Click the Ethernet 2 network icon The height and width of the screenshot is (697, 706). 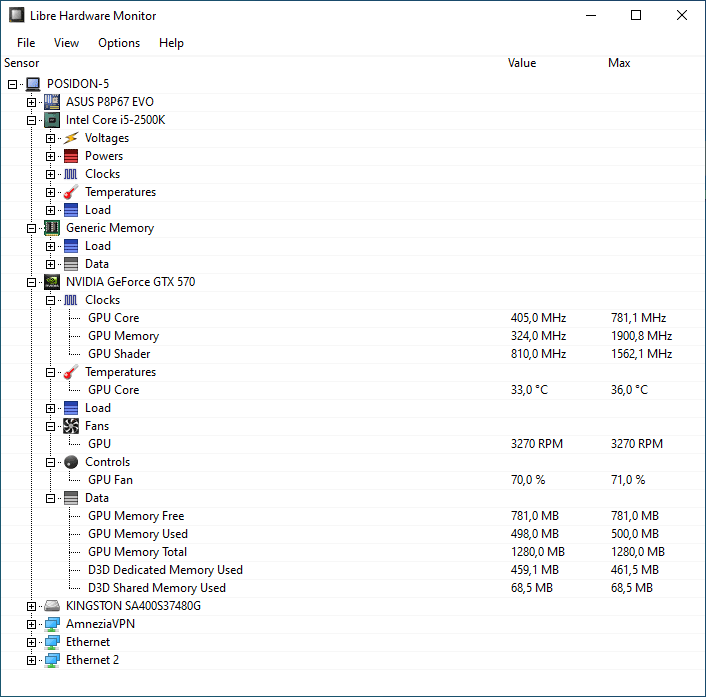[x=52, y=660]
